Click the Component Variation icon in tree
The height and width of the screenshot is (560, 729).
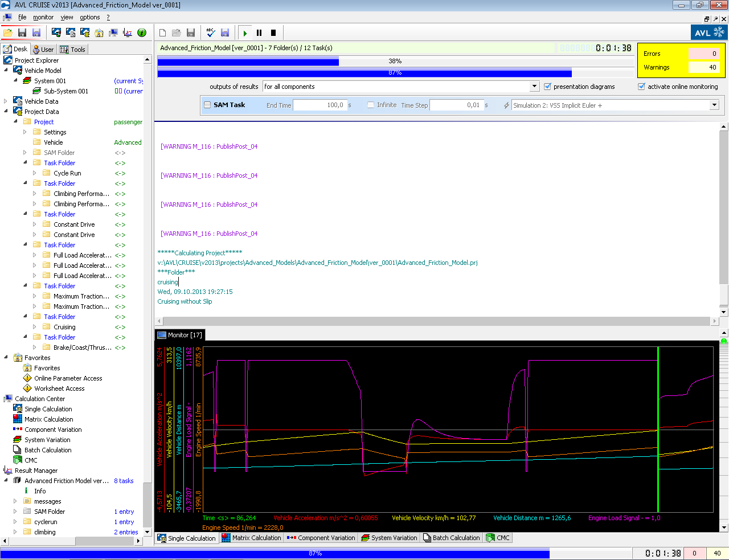click(x=18, y=430)
